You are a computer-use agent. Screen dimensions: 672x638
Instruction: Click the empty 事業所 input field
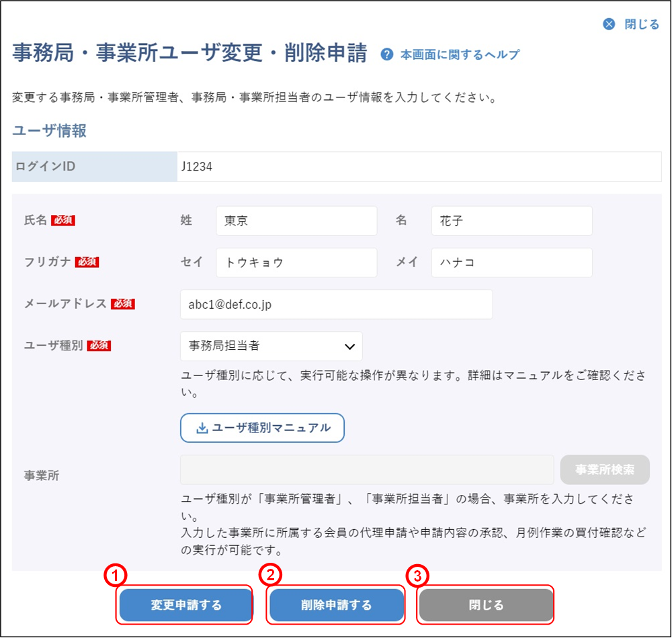coord(366,469)
